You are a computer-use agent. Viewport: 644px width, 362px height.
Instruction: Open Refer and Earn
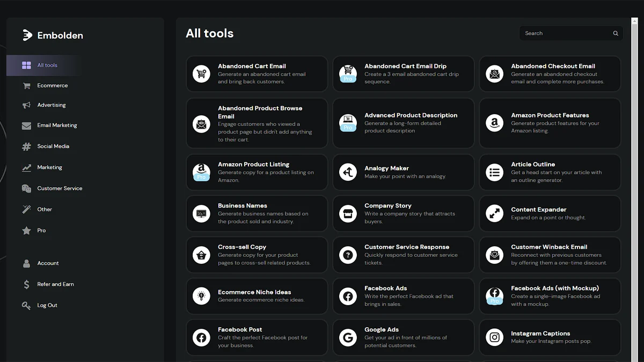[x=55, y=284]
